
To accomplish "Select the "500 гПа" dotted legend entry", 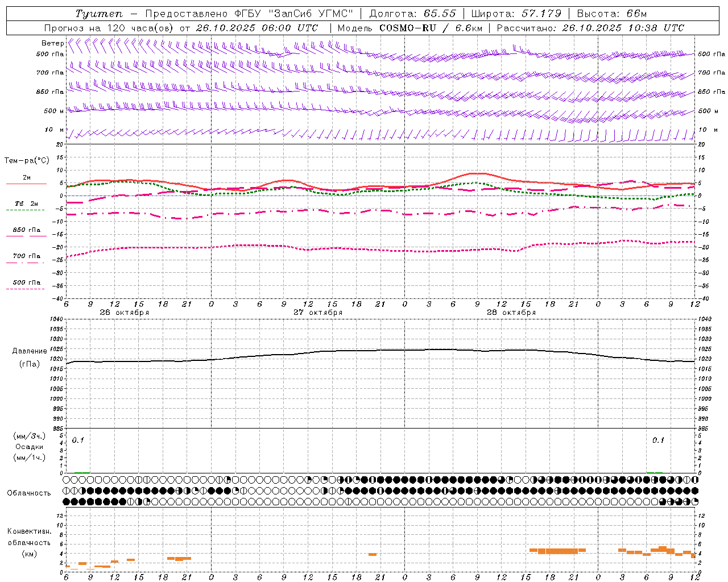I will click(26, 282).
